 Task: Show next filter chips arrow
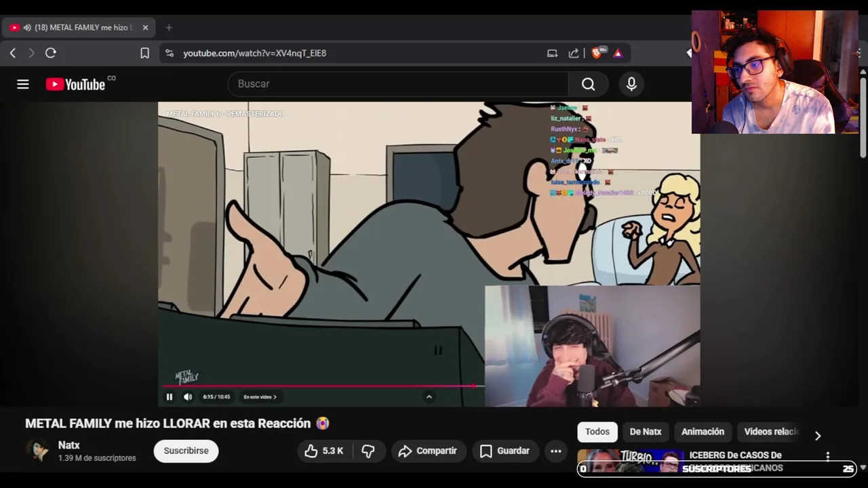pyautogui.click(x=818, y=436)
